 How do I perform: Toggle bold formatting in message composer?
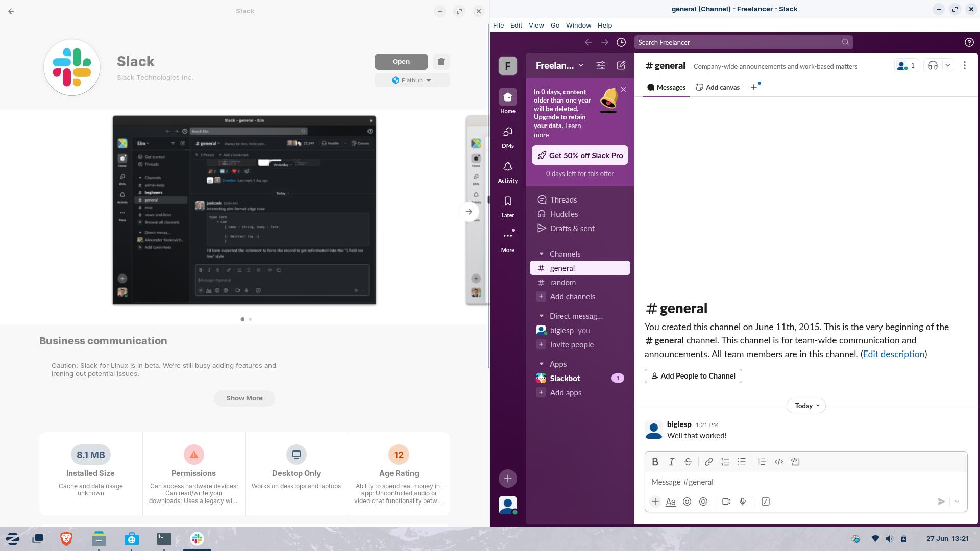tap(655, 462)
